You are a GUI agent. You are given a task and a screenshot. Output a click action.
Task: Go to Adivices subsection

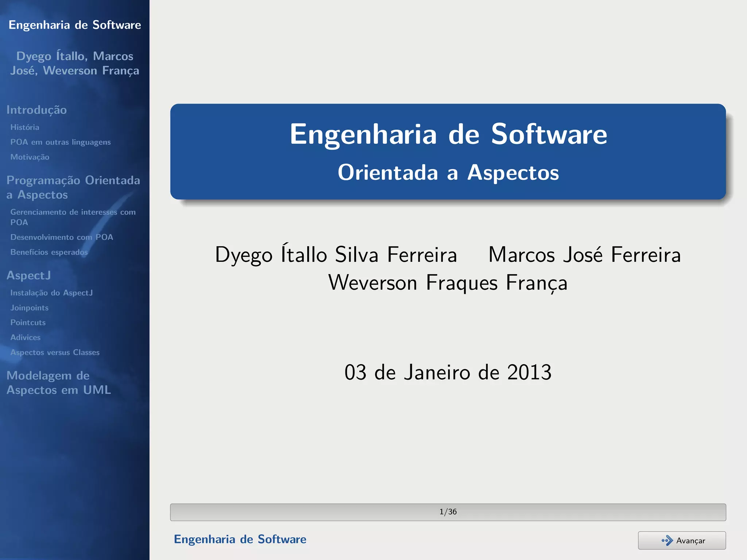(26, 338)
